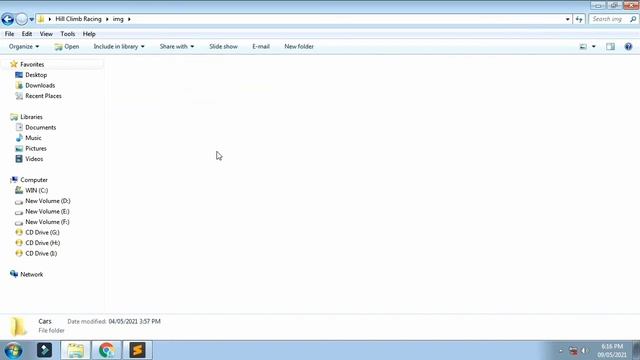Viewport: 640px width, 360px height.
Task: Click the search magnifier icon
Action: click(633, 19)
